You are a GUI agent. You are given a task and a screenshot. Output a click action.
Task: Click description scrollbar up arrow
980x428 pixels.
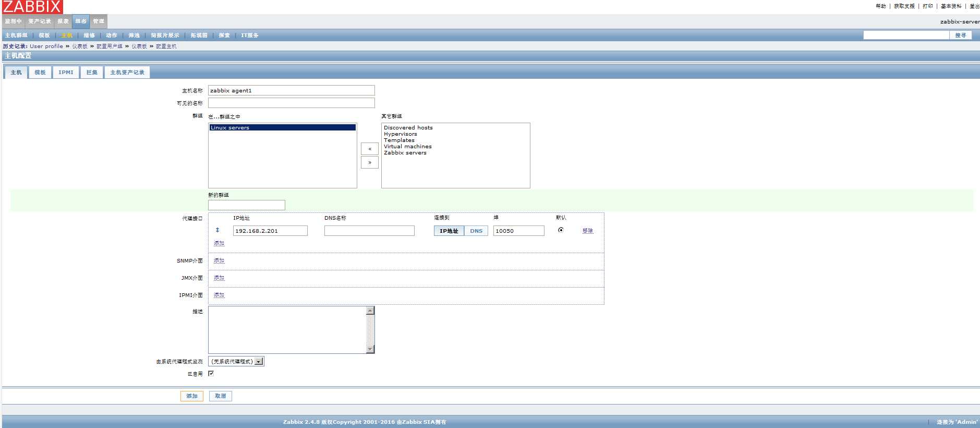click(370, 311)
